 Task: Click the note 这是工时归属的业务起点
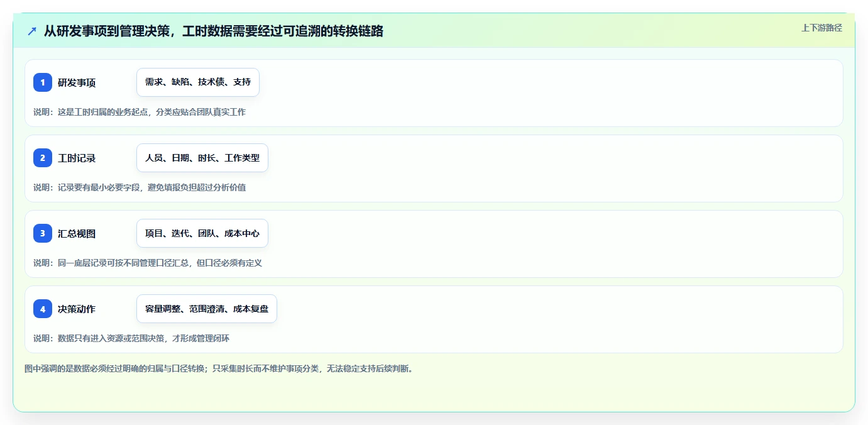pos(140,112)
